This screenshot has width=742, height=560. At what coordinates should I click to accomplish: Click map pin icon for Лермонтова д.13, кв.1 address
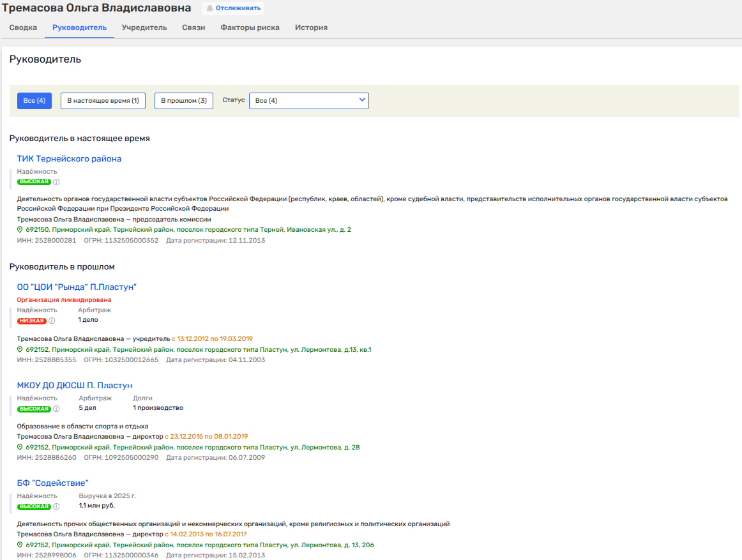click(20, 350)
